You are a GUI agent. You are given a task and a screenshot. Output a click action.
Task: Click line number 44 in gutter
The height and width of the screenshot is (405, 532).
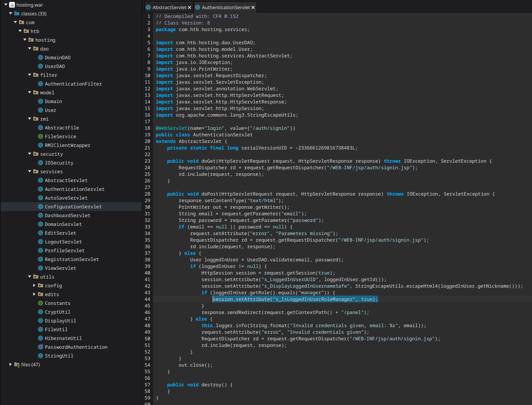[148, 299]
